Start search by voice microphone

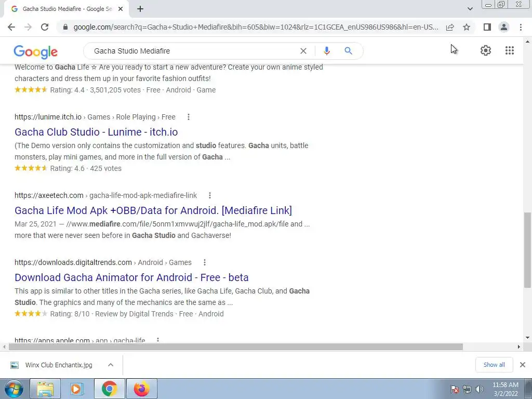[x=326, y=51]
